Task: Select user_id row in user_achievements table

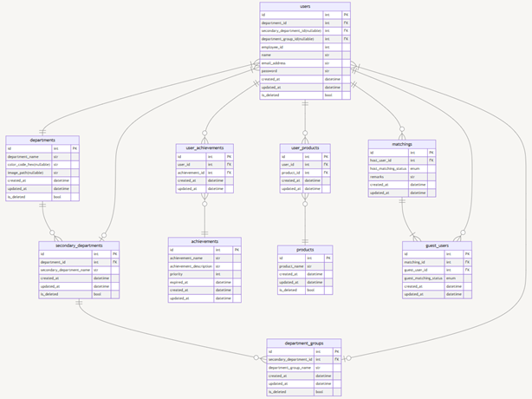Action: pos(204,165)
